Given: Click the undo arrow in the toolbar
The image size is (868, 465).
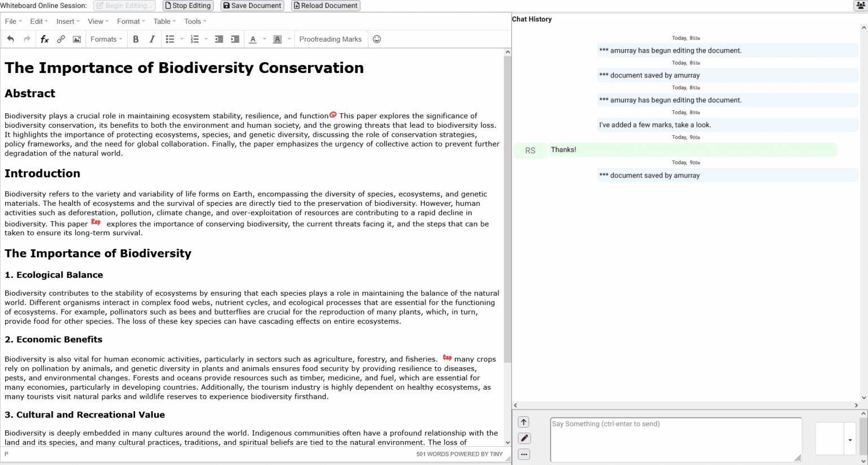Looking at the screenshot, I should coord(11,39).
